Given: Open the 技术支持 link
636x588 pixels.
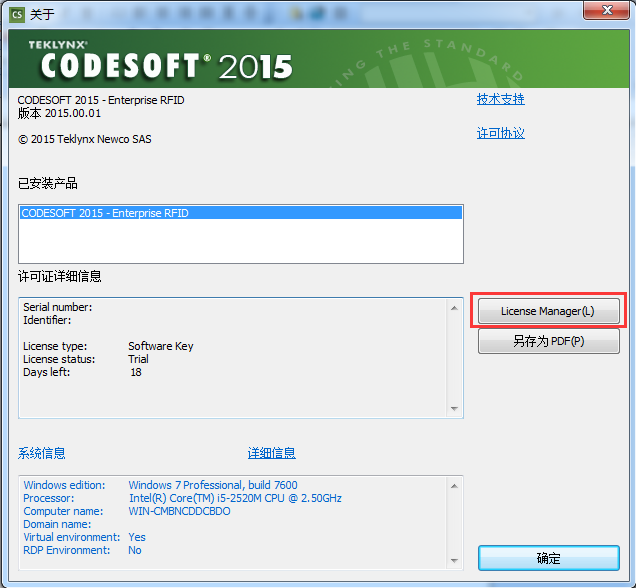Looking at the screenshot, I should point(501,99).
